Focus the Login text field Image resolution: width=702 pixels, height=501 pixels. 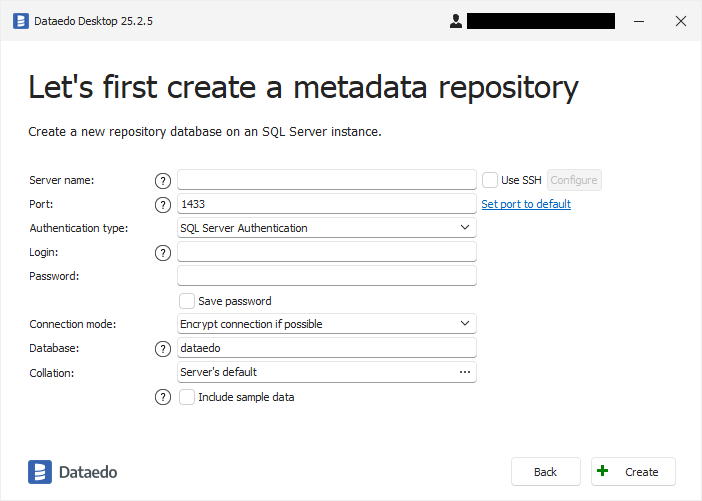(x=327, y=252)
